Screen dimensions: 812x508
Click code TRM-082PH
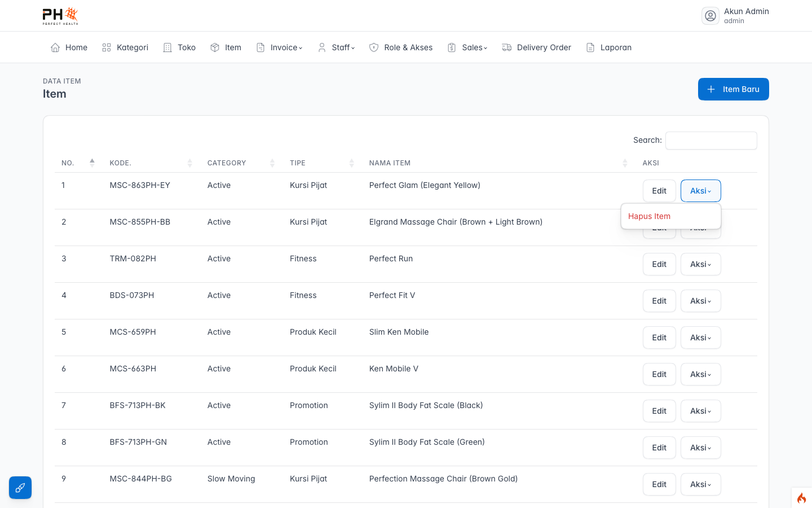pos(133,259)
